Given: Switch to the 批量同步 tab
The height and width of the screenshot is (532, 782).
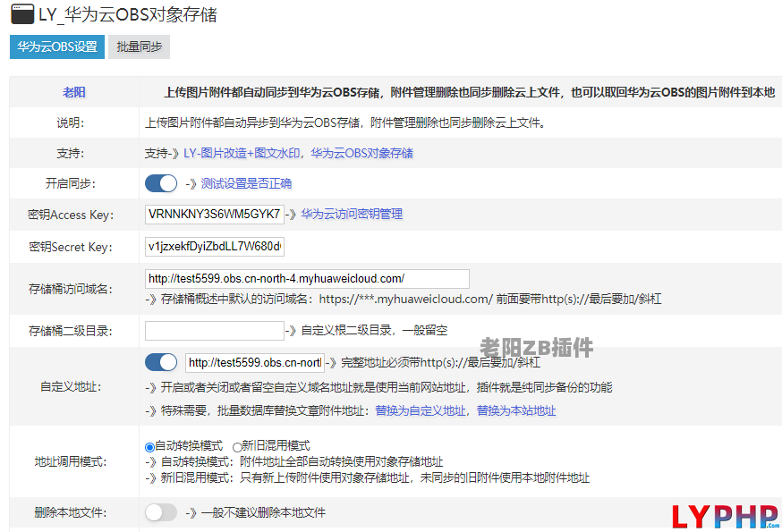Looking at the screenshot, I should (x=140, y=46).
